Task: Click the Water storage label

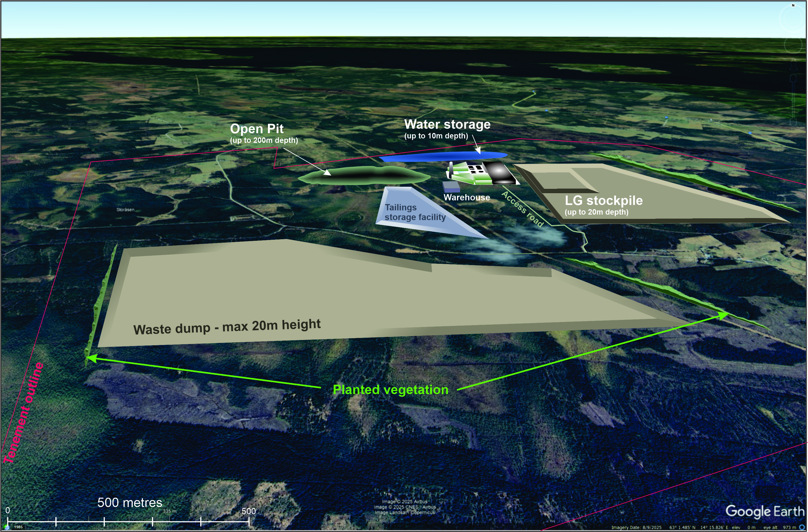Action: (447, 124)
